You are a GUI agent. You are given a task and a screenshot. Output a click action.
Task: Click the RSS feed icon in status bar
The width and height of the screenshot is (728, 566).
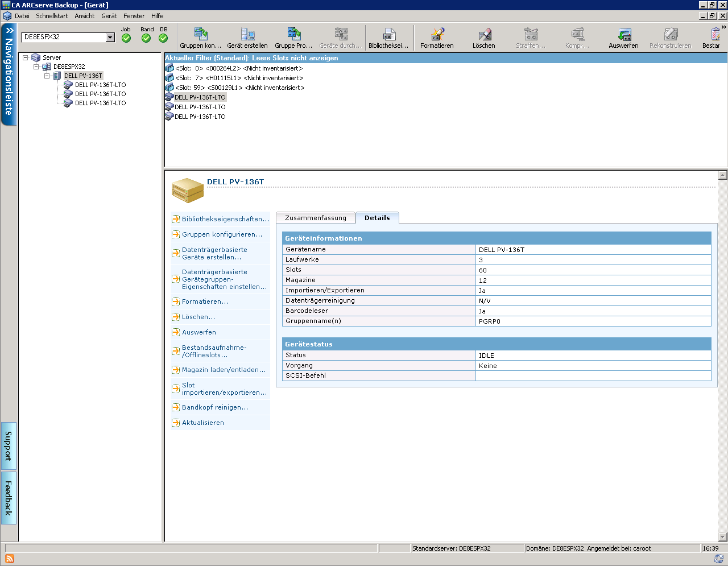[9, 559]
